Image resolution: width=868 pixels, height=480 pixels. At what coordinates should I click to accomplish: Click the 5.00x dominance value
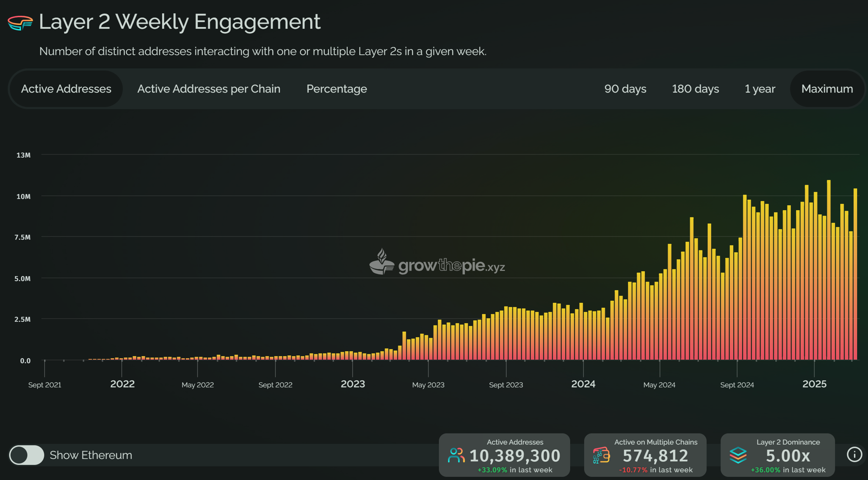[x=788, y=456]
